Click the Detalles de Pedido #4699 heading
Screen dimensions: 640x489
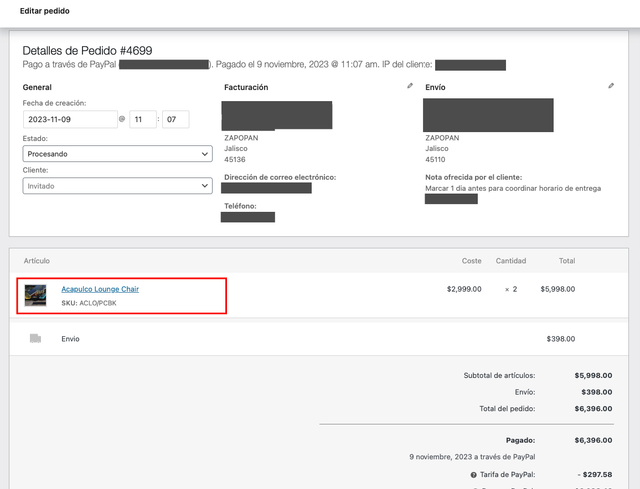click(87, 51)
